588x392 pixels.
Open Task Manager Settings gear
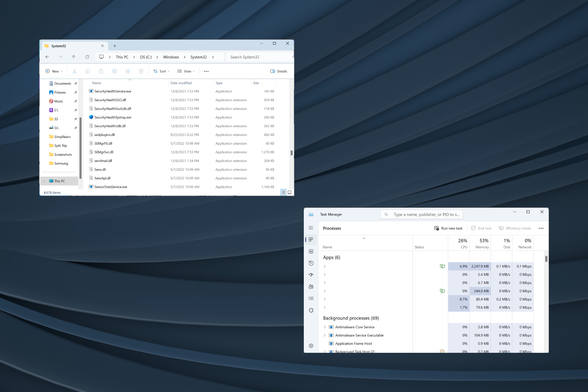pos(311,346)
